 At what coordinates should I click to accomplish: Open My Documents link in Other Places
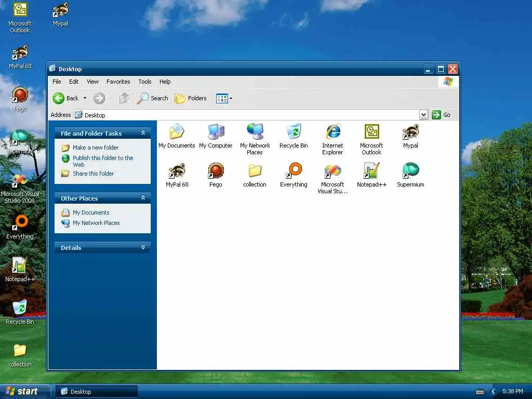point(91,212)
